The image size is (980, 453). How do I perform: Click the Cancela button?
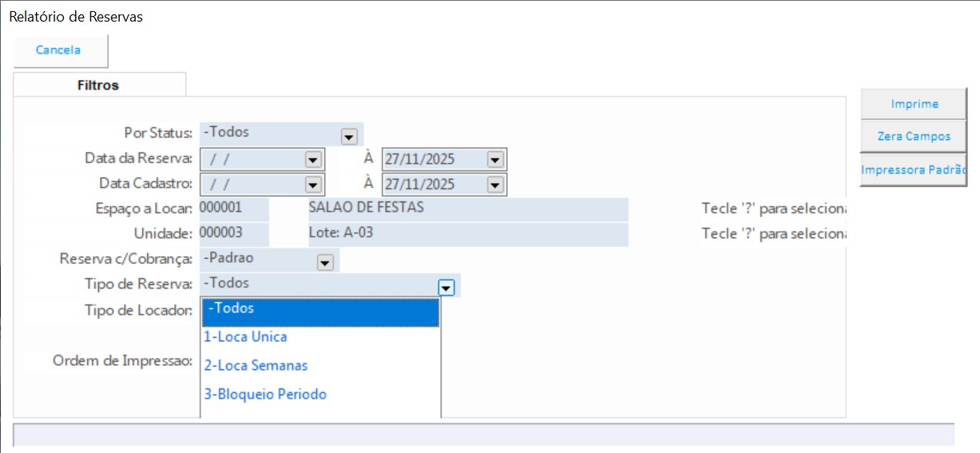(x=59, y=50)
